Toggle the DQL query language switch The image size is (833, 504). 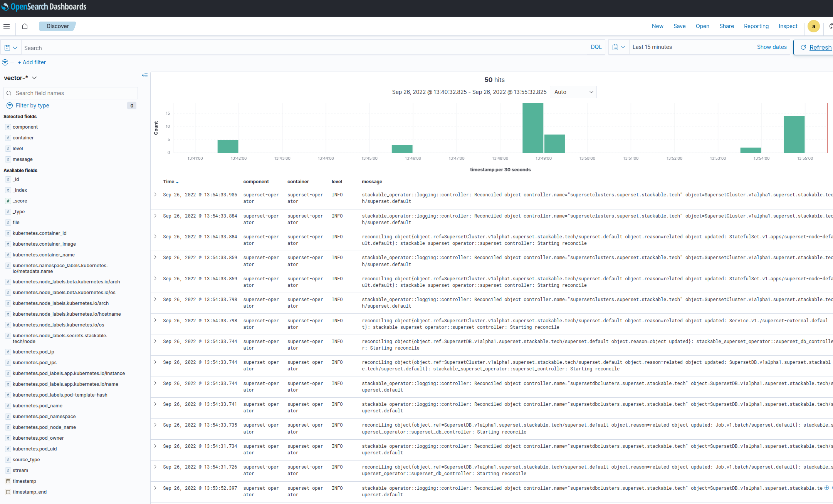tap(596, 47)
